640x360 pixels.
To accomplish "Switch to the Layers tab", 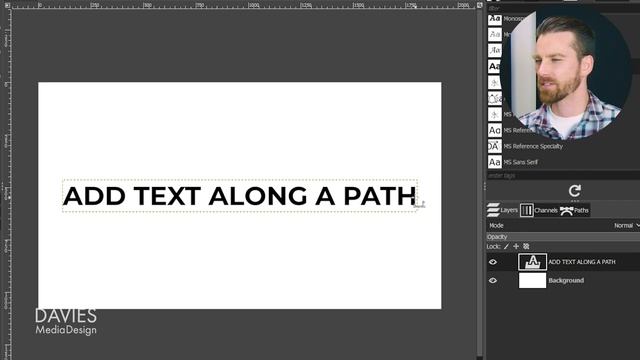I will [x=502, y=210].
